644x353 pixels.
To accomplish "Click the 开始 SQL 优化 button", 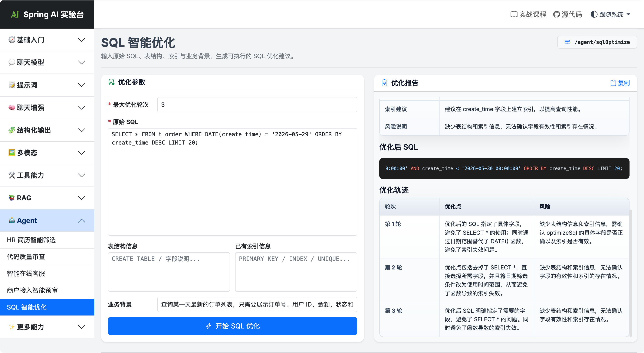I will pos(233,326).
